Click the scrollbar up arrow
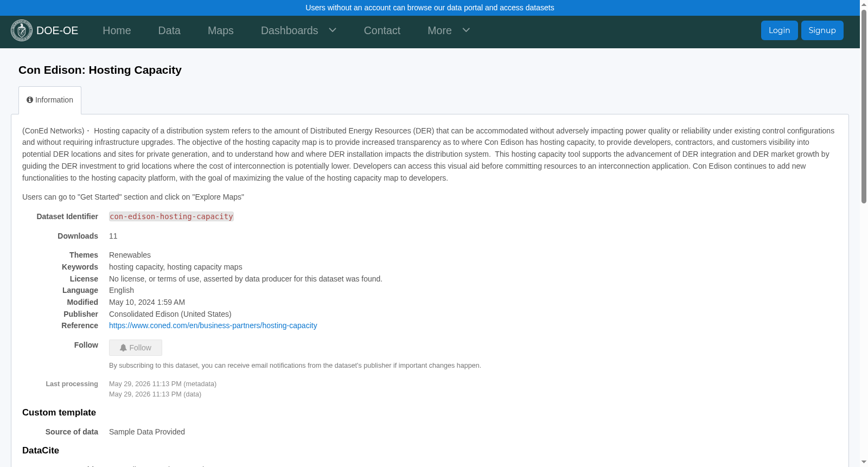 pyautogui.click(x=864, y=4)
